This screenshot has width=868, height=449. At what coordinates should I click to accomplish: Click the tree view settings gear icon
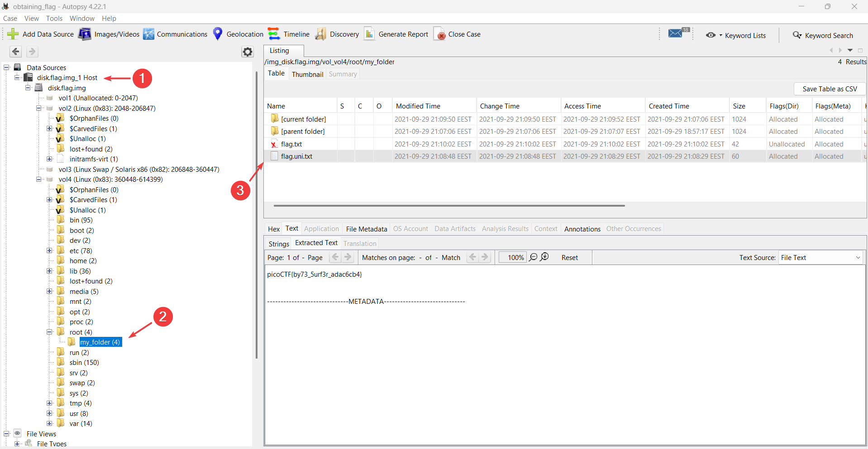[247, 52]
